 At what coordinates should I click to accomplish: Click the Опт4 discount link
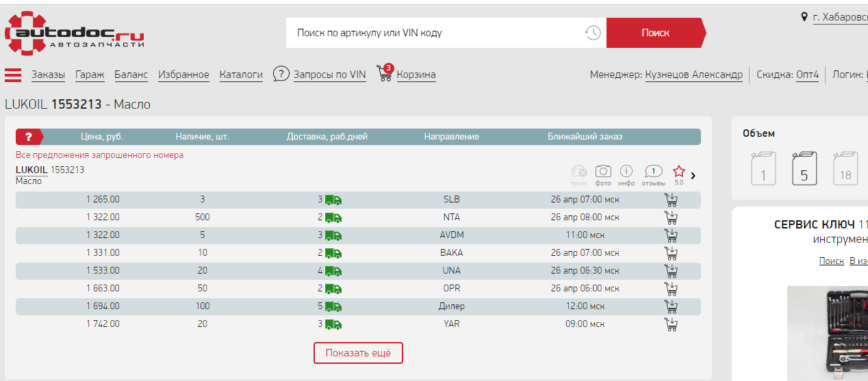click(807, 75)
